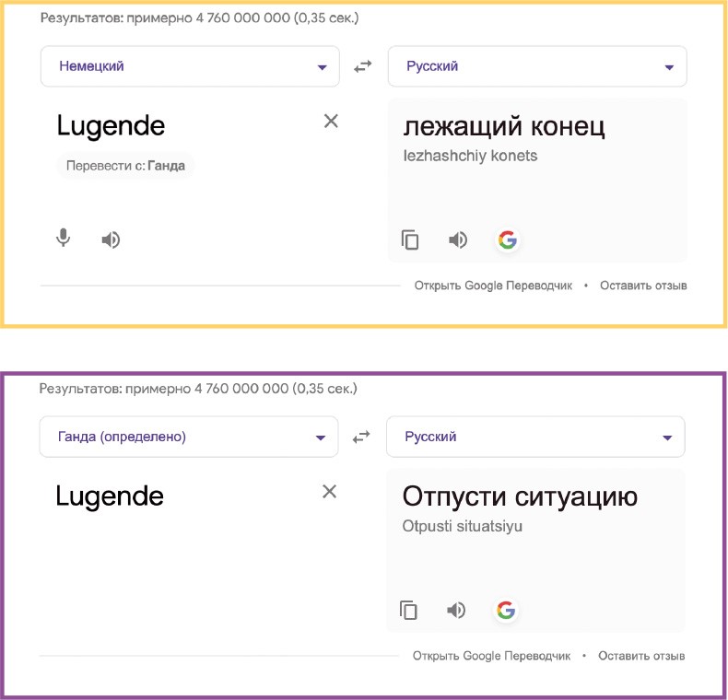Viewport: 728px width, 700px height.
Task: Swap languages in the bottom translator
Action: (x=361, y=437)
